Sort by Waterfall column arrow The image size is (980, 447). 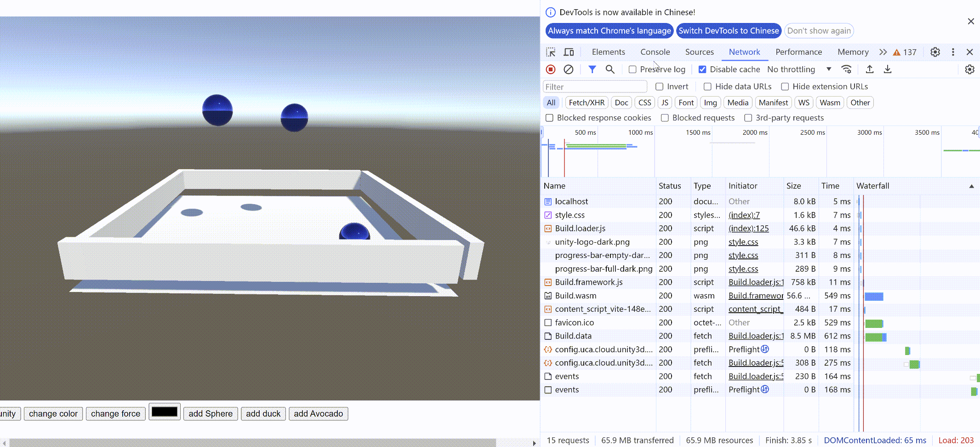(971, 186)
